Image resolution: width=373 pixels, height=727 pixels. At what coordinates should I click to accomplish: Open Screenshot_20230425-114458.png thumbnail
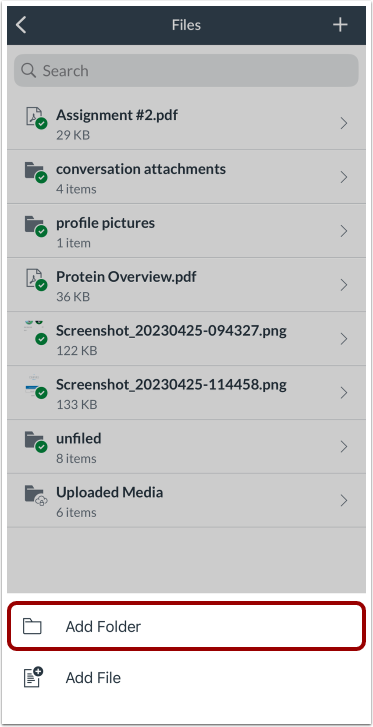(x=35, y=387)
